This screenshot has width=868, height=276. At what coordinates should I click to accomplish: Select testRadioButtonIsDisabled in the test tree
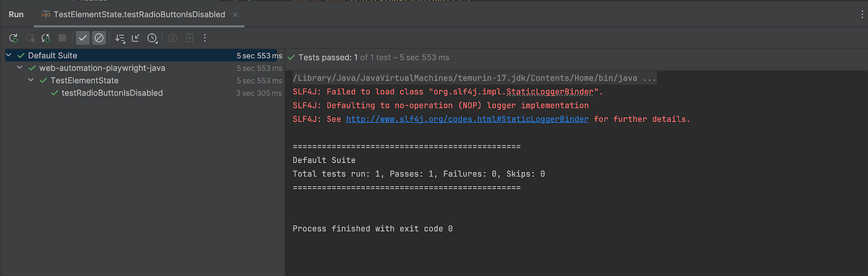click(112, 93)
